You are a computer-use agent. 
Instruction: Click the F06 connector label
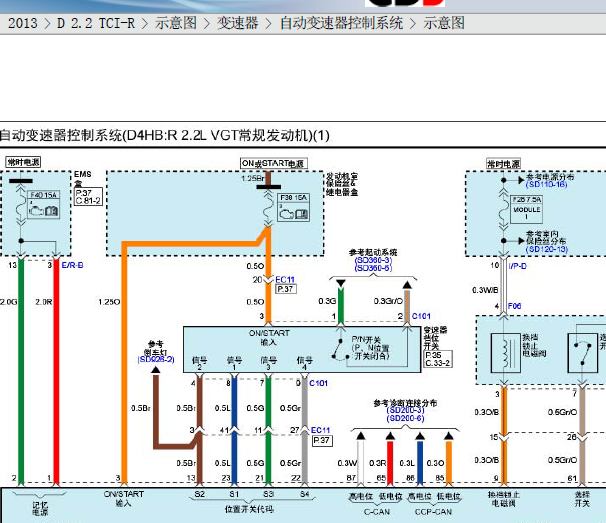(x=514, y=306)
